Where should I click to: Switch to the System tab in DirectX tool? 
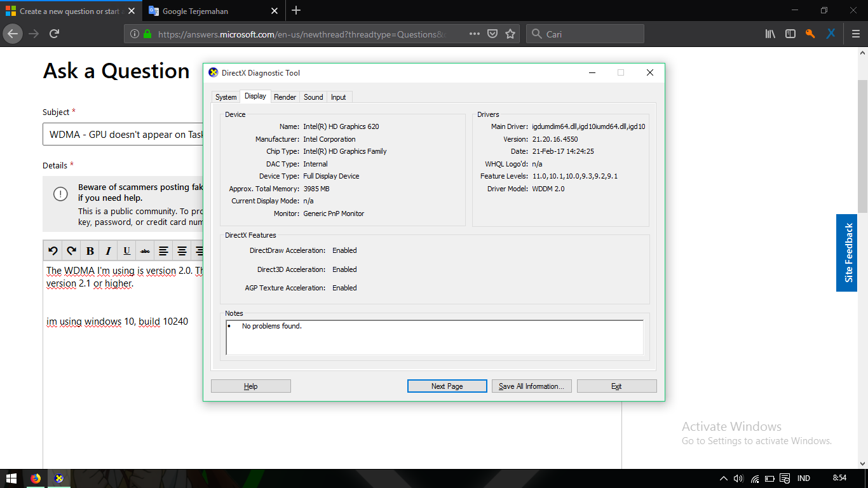click(x=226, y=97)
